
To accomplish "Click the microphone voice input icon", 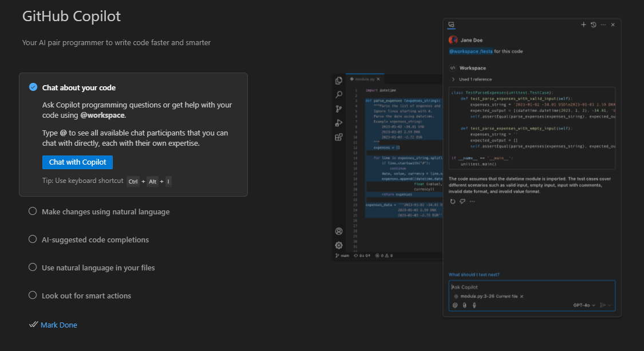I will click(x=474, y=305).
